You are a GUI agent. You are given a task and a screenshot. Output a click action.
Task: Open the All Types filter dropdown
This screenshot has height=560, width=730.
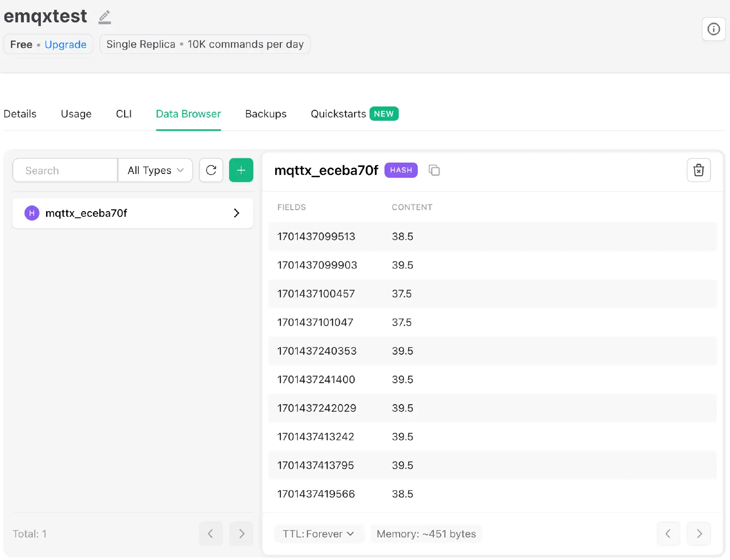click(155, 170)
